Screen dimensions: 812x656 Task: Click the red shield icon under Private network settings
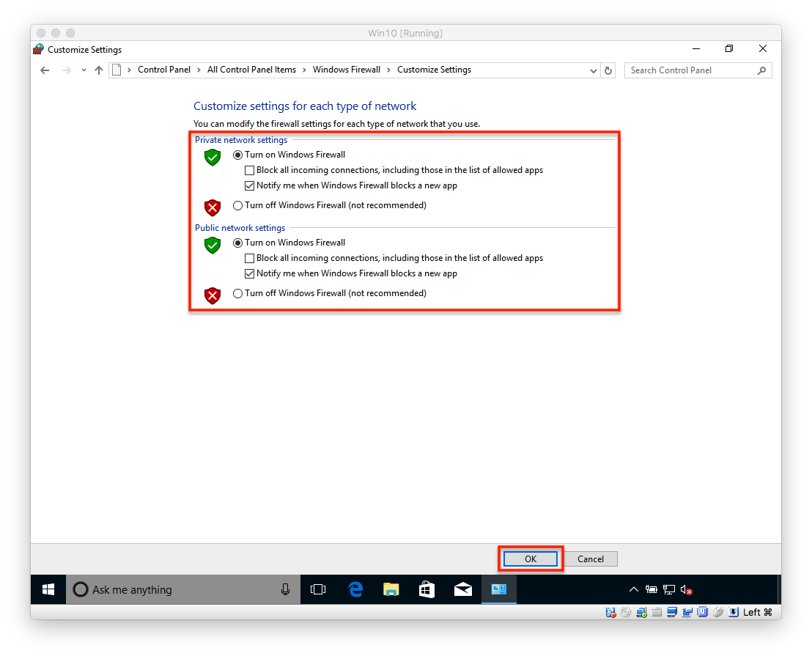coord(213,207)
